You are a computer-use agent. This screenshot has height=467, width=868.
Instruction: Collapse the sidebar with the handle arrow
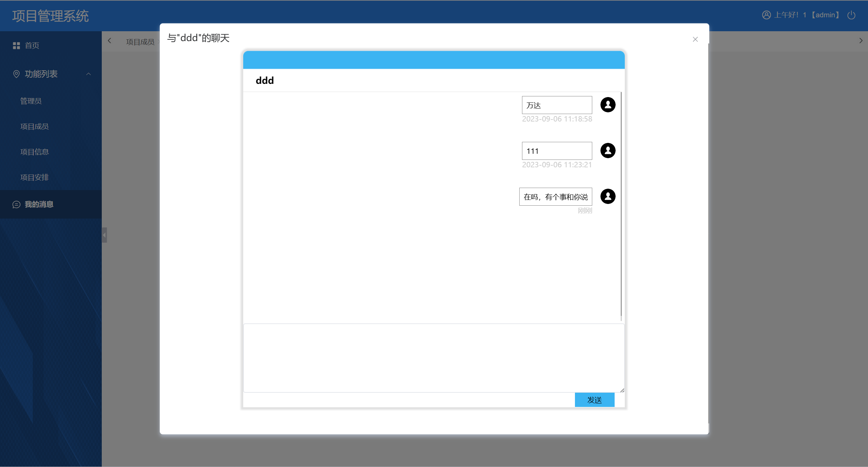(104, 235)
